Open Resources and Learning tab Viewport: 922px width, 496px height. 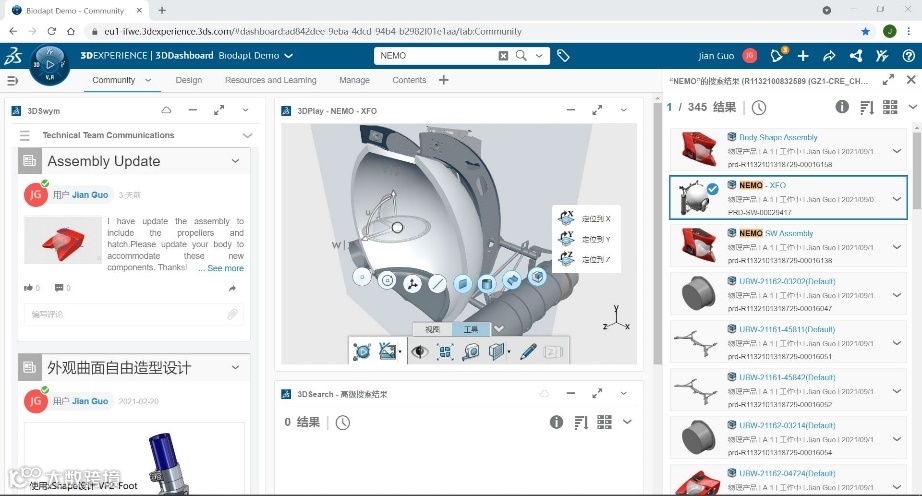[270, 80]
